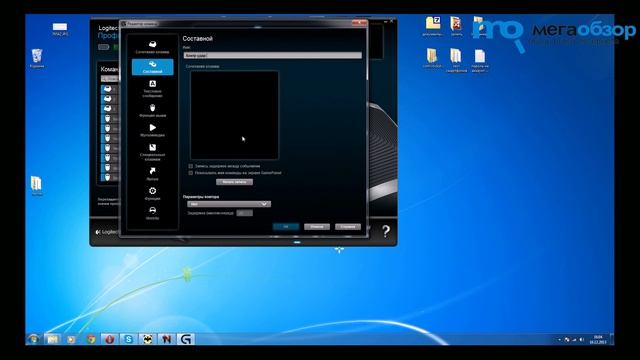Show hidden system tray icons
Image resolution: width=640 pixels, height=360 pixels.
(x=559, y=339)
